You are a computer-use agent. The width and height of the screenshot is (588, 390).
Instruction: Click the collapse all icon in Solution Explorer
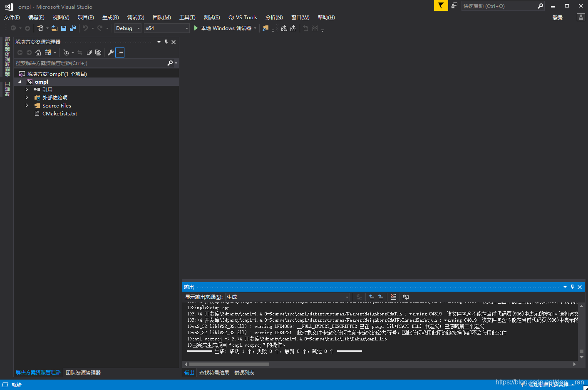pos(89,52)
